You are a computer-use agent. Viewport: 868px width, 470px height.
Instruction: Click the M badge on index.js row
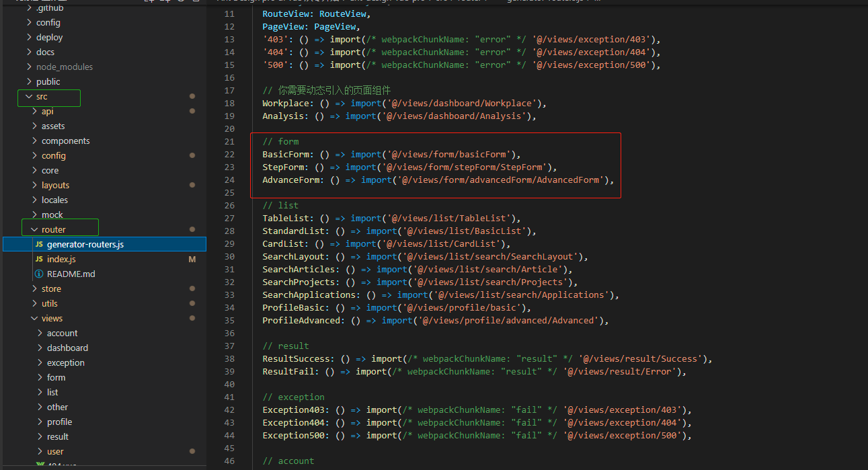point(192,259)
